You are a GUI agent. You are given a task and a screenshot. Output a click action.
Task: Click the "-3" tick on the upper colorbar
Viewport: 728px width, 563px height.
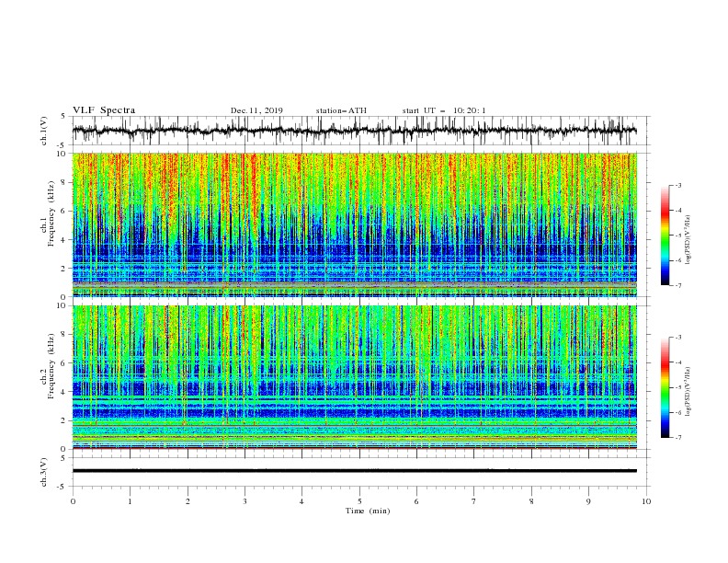pyautogui.click(x=677, y=185)
